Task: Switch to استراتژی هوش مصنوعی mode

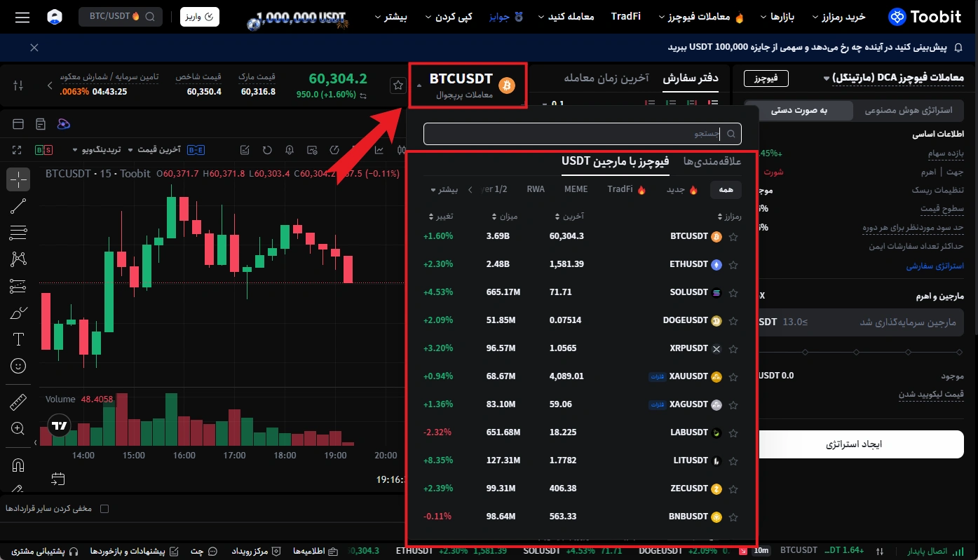Action: (x=908, y=110)
